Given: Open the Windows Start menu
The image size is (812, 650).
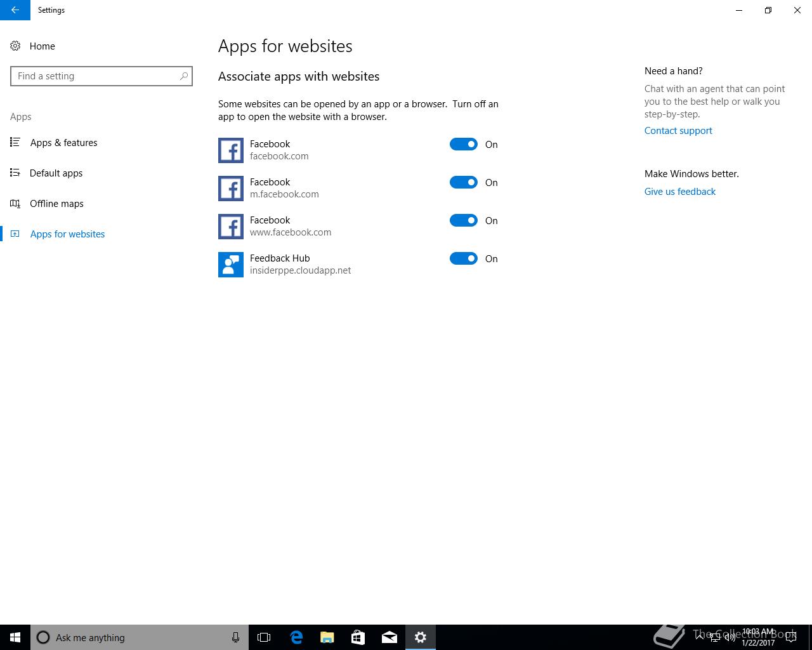Looking at the screenshot, I should 15,637.
